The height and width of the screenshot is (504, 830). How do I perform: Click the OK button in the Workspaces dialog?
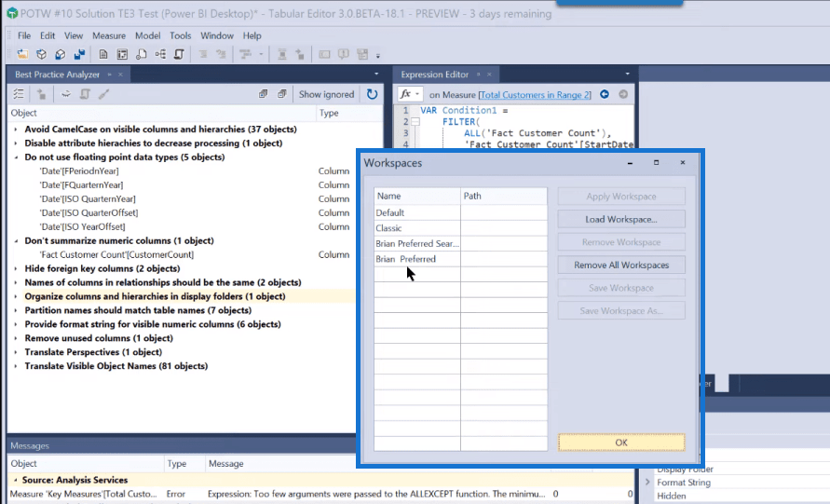point(621,443)
